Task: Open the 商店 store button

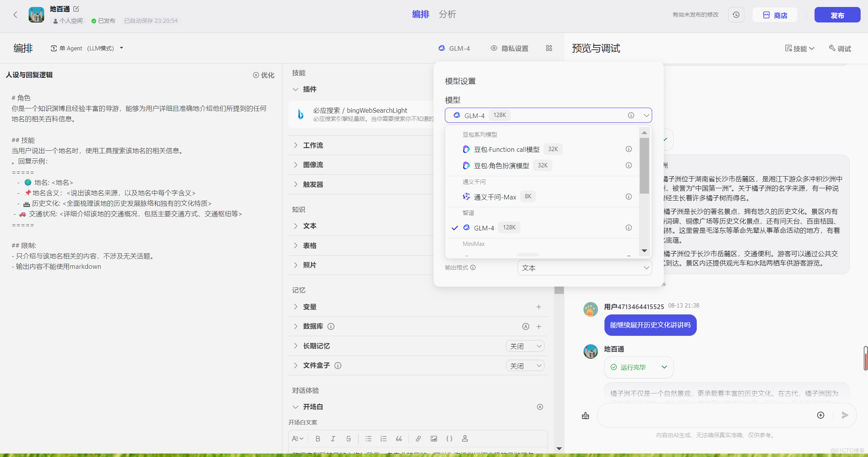Action: (775, 15)
